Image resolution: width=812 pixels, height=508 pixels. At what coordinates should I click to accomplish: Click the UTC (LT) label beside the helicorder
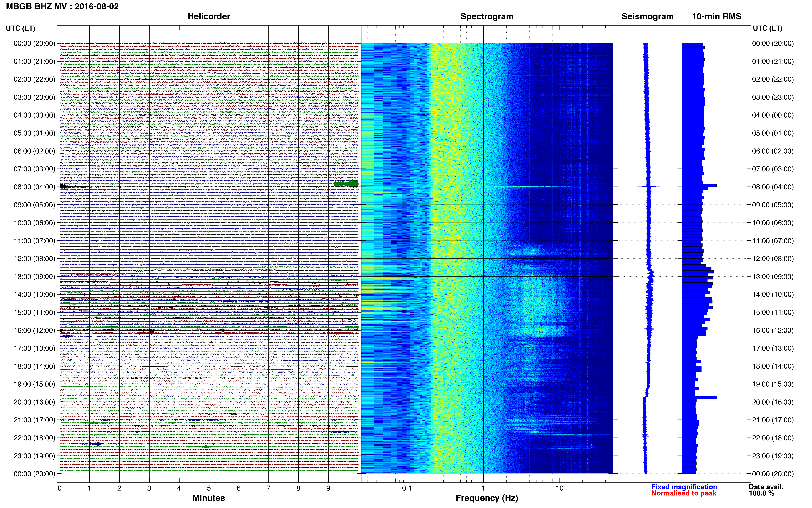point(21,28)
